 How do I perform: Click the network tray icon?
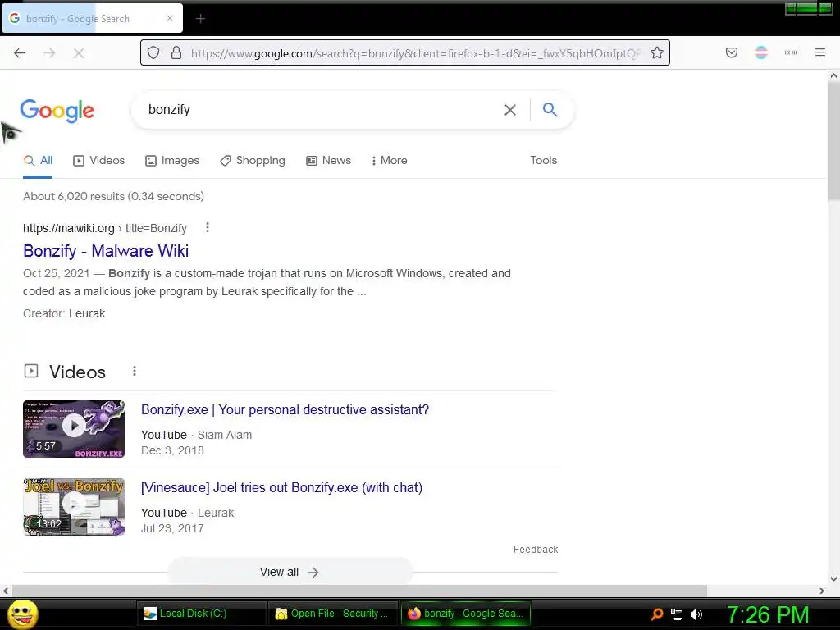click(x=677, y=614)
